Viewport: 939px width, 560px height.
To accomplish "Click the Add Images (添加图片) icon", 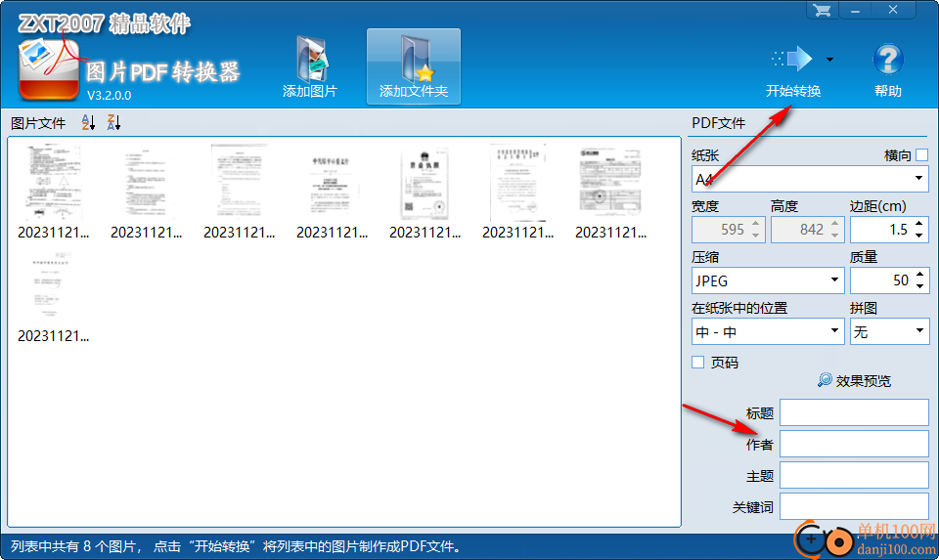I will tap(311, 60).
